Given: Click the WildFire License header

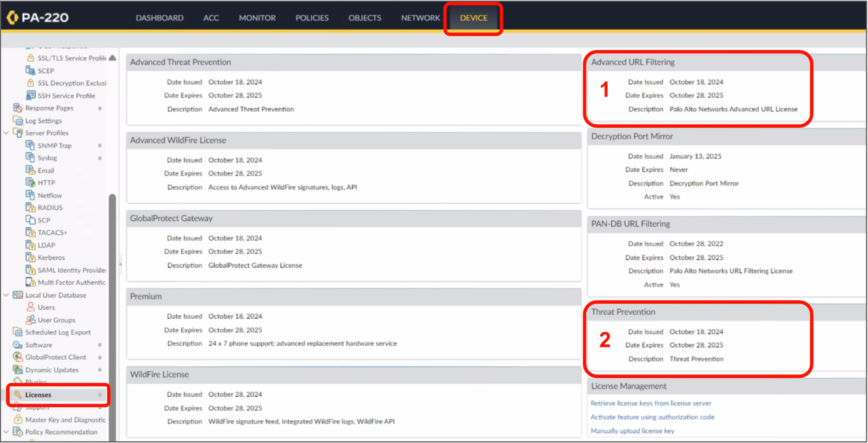Looking at the screenshot, I should tap(354, 374).
